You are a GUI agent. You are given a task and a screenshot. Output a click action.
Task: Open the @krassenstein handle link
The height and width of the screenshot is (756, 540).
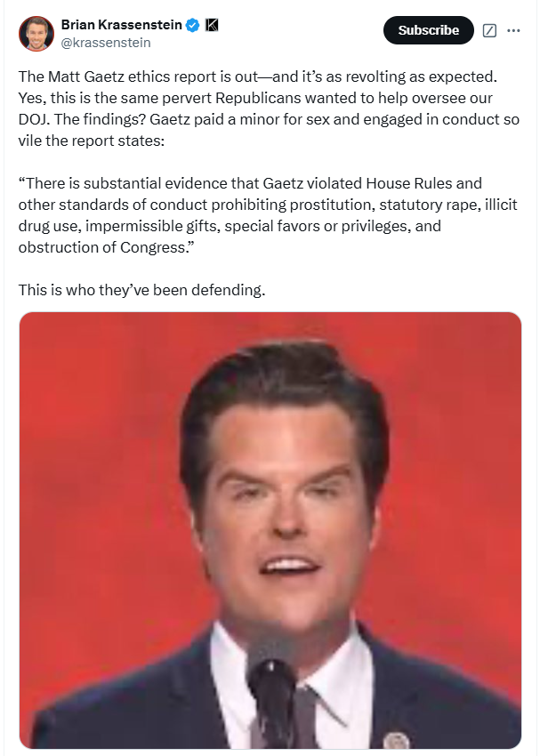click(x=106, y=43)
